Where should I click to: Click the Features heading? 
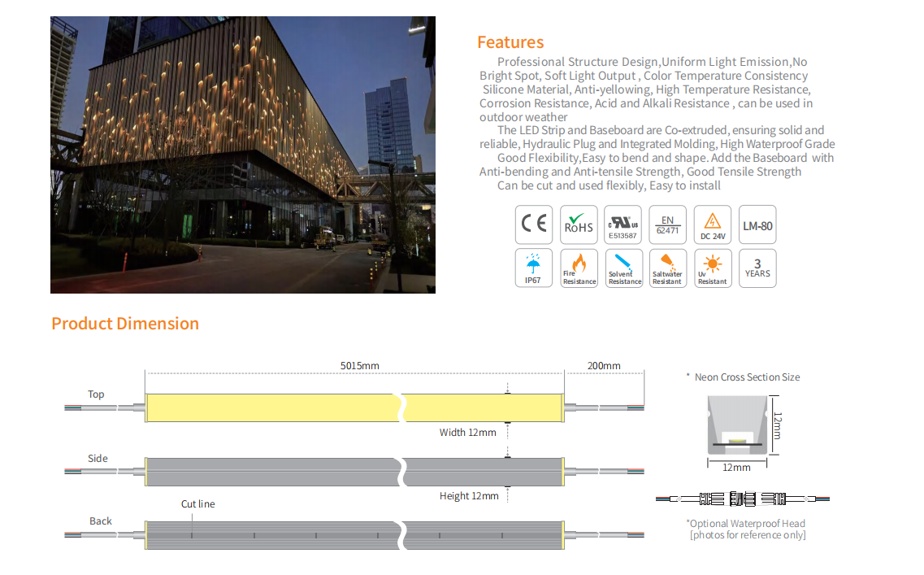point(510,42)
